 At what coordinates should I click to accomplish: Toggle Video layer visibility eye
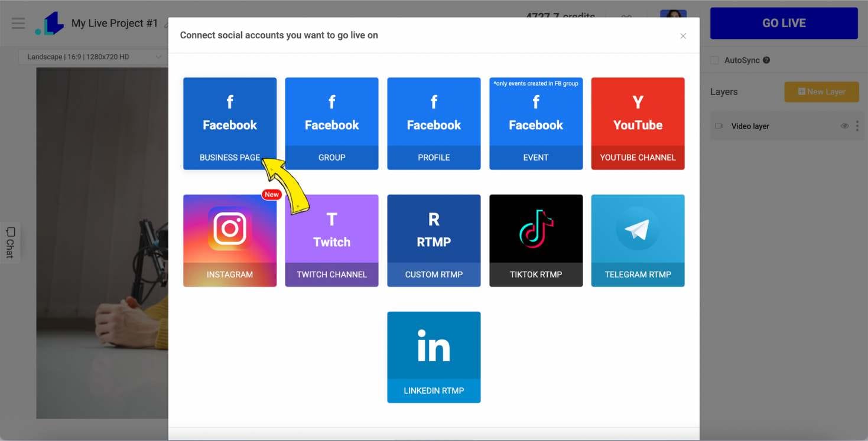pos(844,126)
